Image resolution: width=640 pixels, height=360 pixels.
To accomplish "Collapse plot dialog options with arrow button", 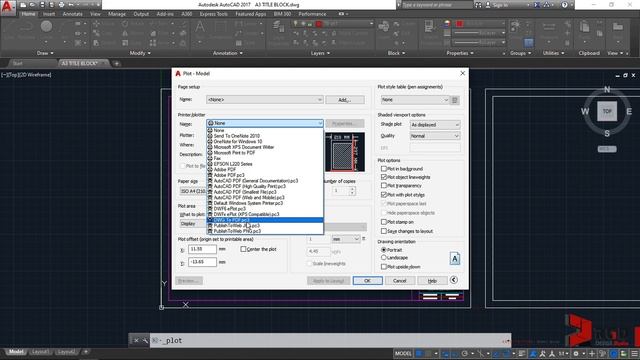I will [453, 280].
